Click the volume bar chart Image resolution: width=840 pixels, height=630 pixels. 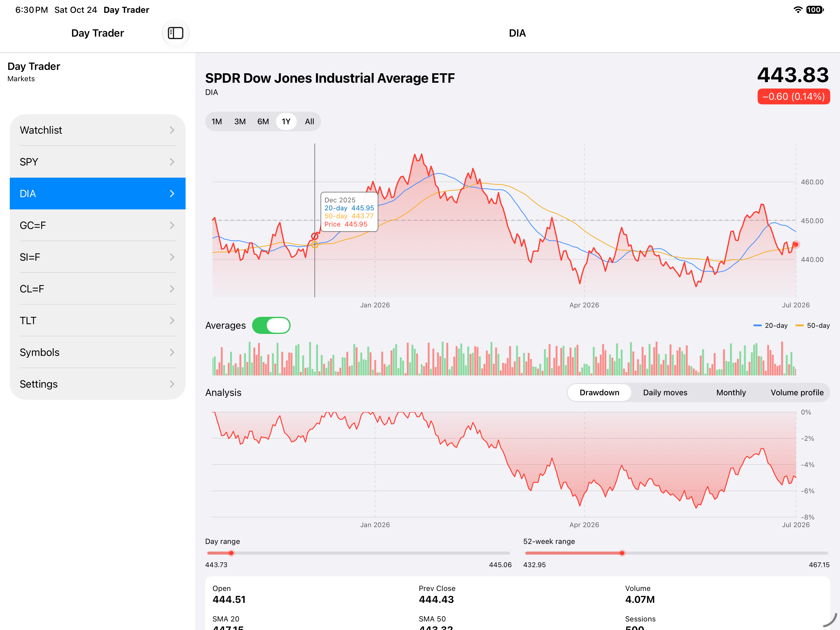pyautogui.click(x=504, y=358)
